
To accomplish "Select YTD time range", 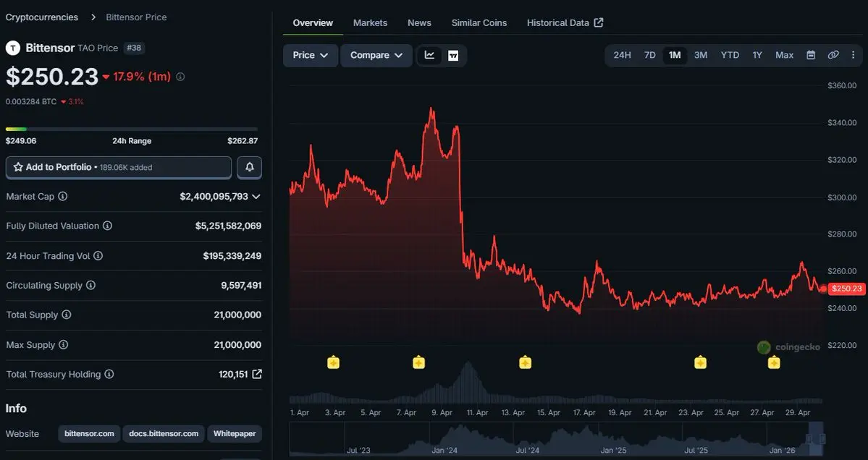I will click(x=730, y=55).
